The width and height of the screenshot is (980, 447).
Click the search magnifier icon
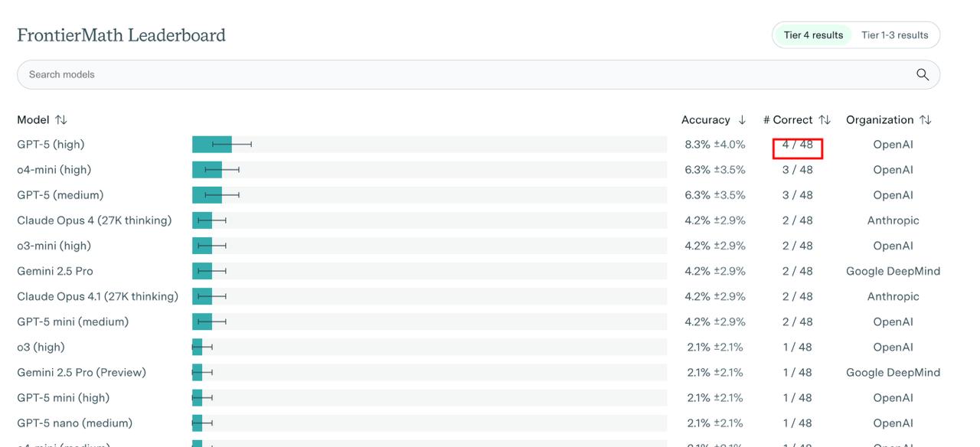pos(923,74)
